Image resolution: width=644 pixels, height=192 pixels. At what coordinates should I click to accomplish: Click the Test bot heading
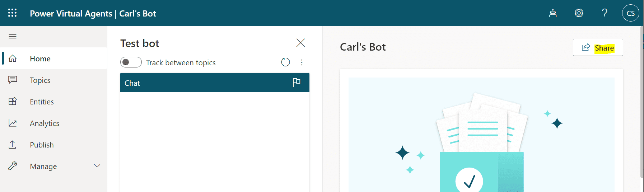point(140,43)
